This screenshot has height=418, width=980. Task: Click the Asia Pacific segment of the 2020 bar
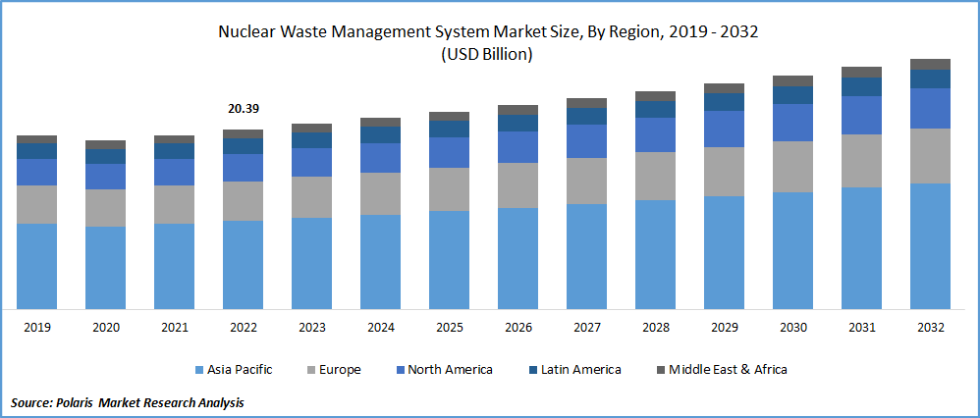tap(105, 268)
